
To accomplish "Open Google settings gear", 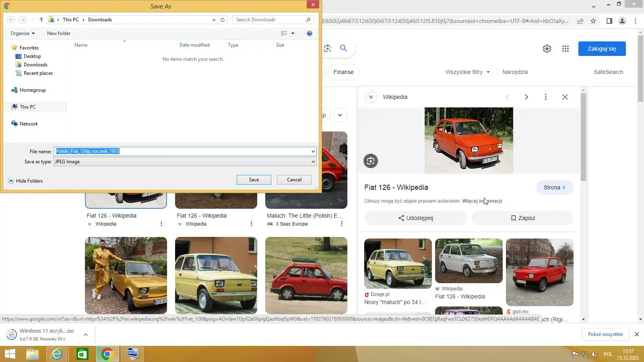I will pyautogui.click(x=547, y=49).
